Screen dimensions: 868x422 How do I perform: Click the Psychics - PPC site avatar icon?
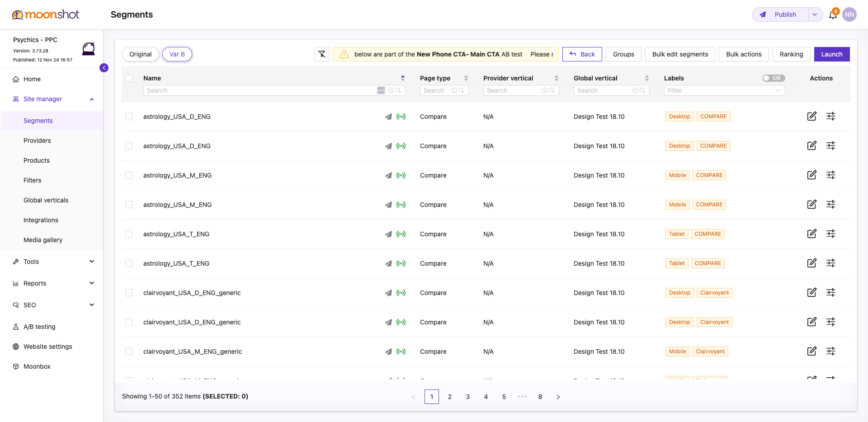coord(89,48)
